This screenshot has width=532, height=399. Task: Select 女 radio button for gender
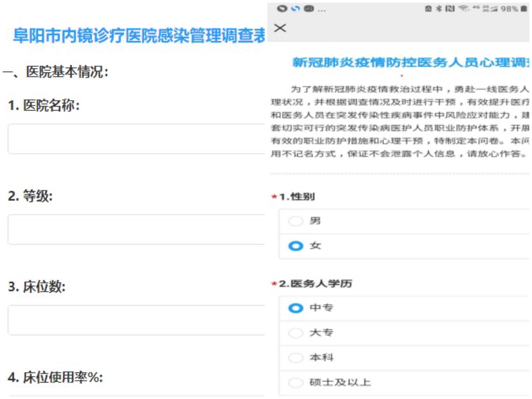point(296,246)
